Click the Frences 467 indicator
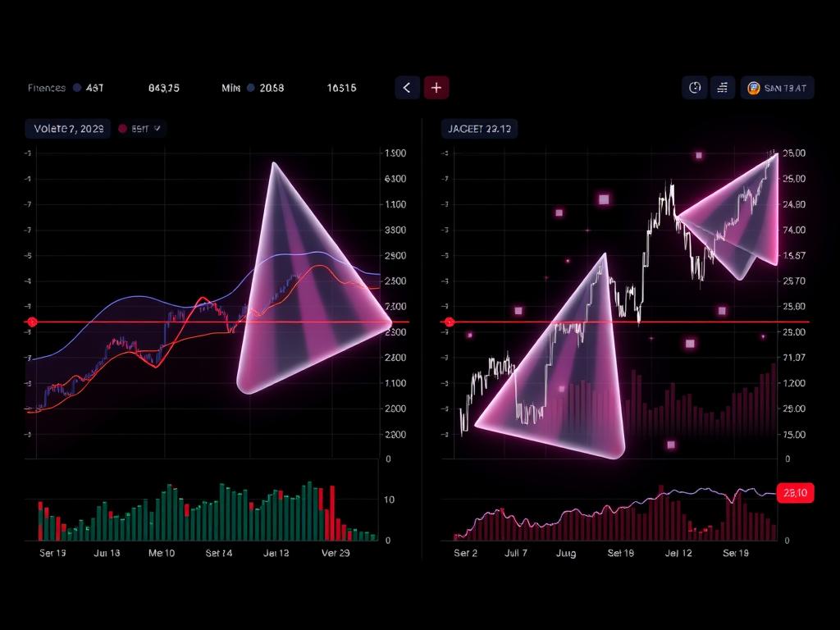This screenshot has width=840, height=630. (66, 88)
